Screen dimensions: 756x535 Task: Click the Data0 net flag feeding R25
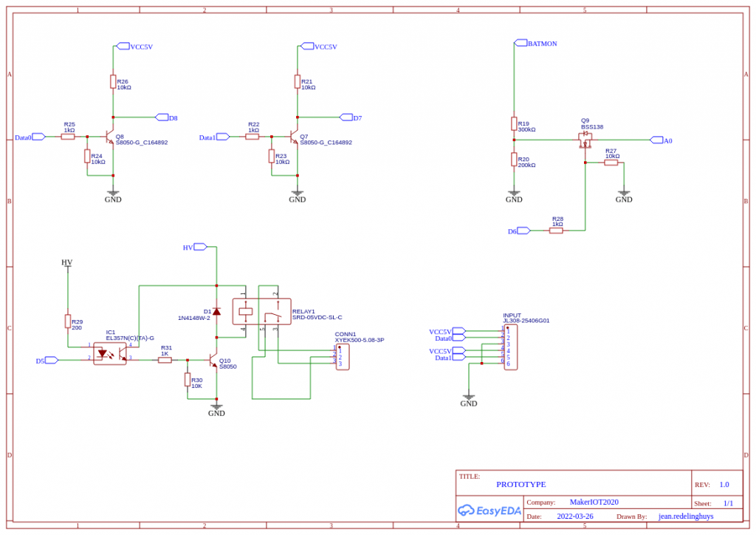click(x=30, y=137)
